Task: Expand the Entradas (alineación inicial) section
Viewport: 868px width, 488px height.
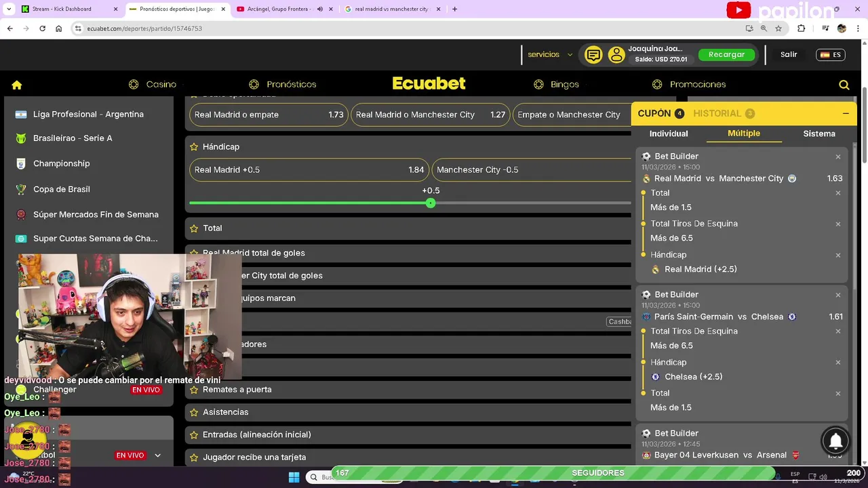Action: tap(409, 434)
